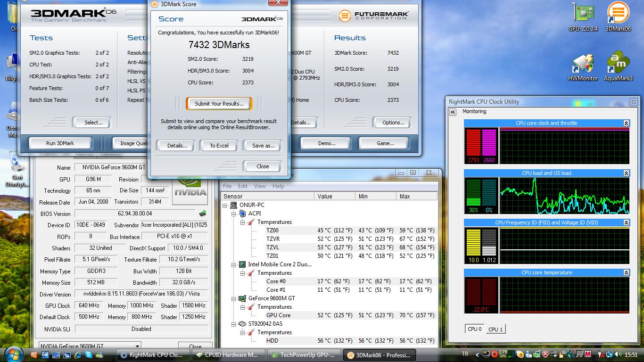Click the red gear tray icon
This screenshot has width=644, height=362.
494,354
